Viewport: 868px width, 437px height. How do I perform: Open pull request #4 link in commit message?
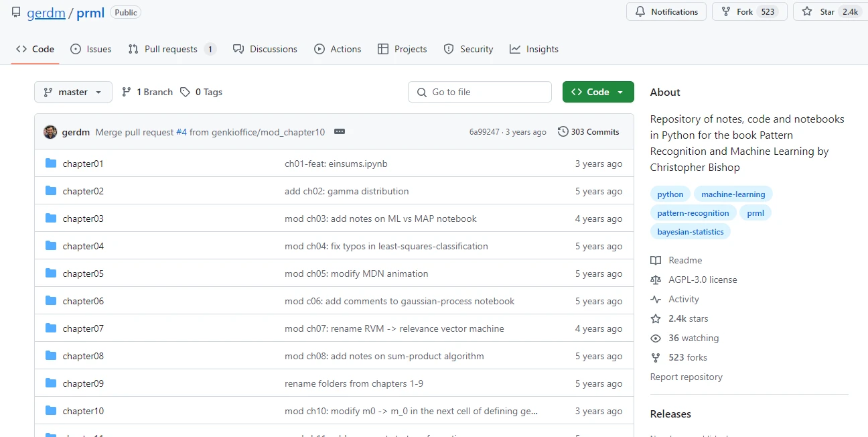pos(182,132)
